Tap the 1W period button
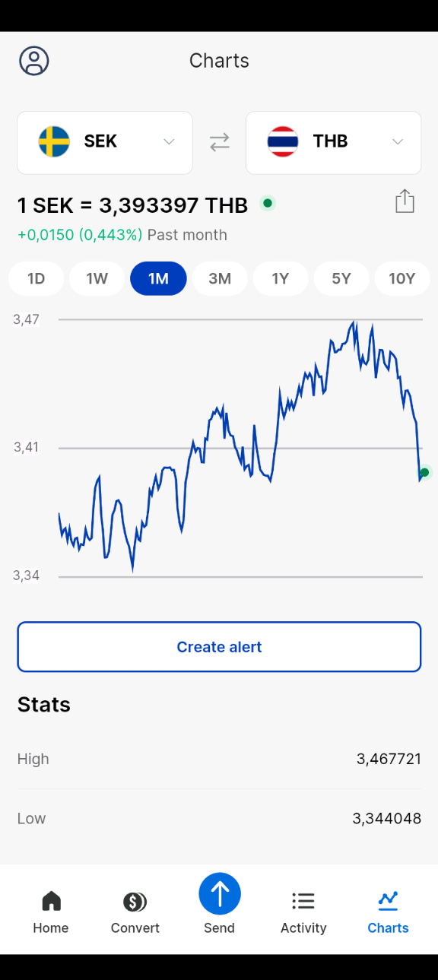 coord(97,278)
